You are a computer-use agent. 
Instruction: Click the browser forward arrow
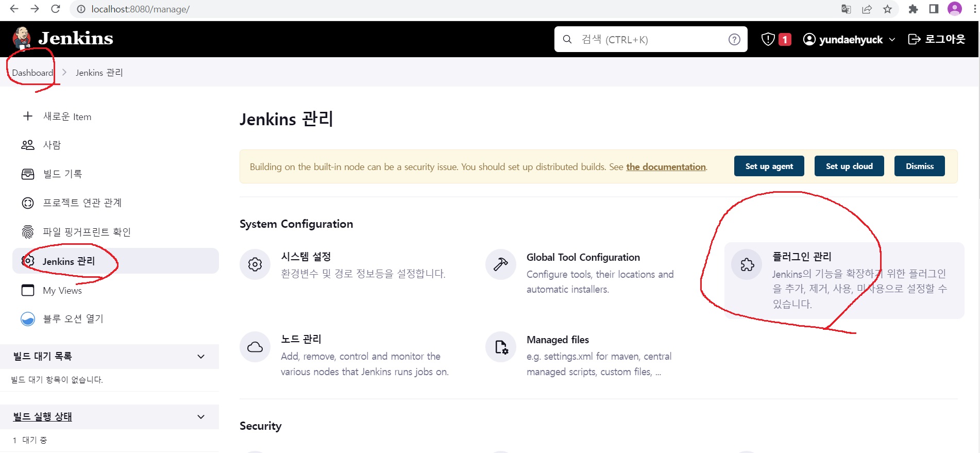tap(35, 9)
